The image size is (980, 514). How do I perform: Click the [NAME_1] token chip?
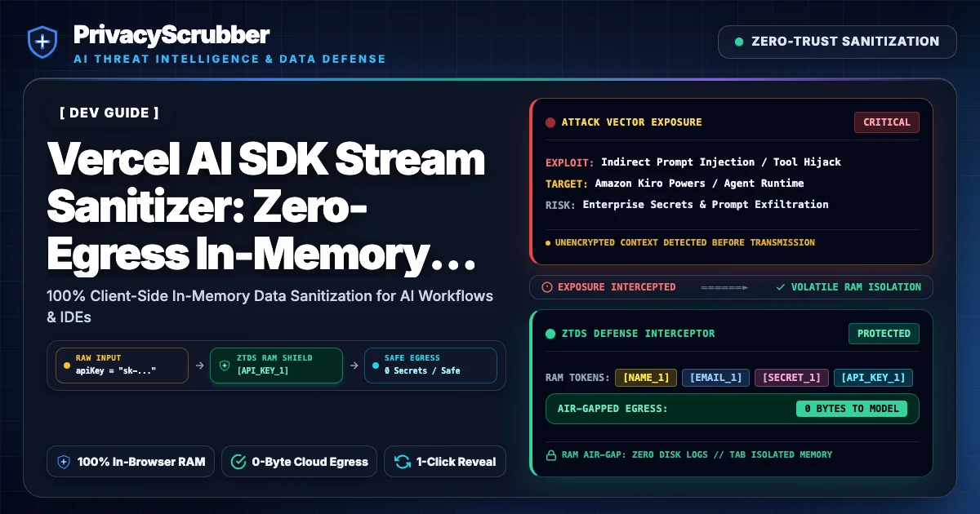(646, 378)
